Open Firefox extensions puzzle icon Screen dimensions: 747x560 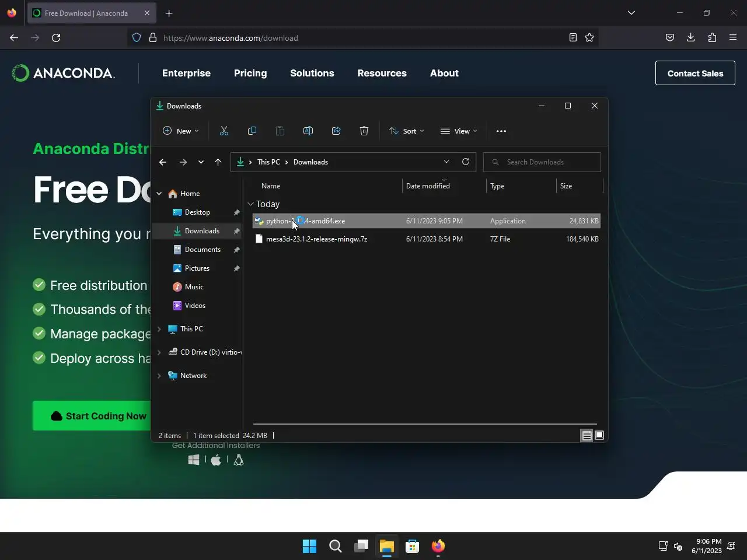click(712, 38)
